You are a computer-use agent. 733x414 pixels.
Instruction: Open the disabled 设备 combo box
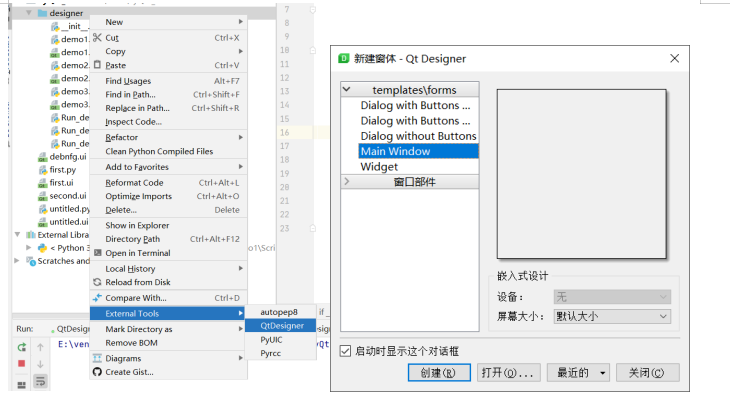pyautogui.click(x=612, y=297)
